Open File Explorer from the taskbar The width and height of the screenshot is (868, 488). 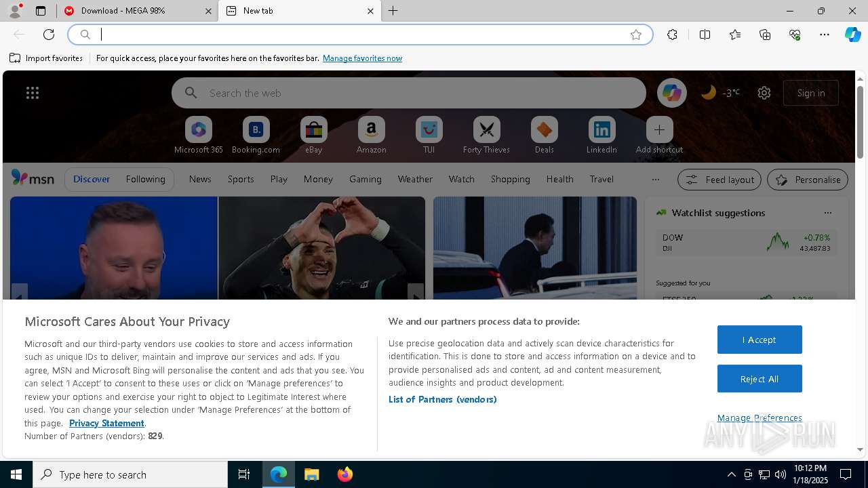[x=311, y=474]
